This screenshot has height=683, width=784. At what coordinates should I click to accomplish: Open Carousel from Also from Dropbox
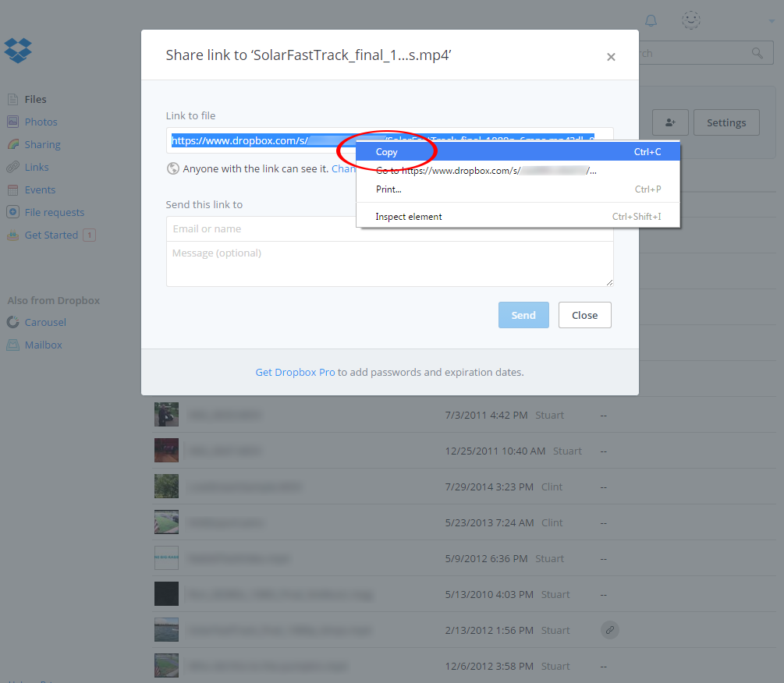click(x=45, y=322)
